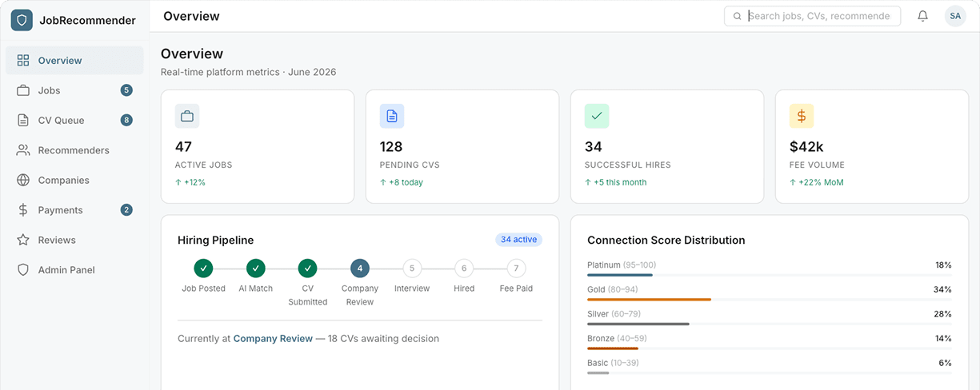Image resolution: width=980 pixels, height=390 pixels.
Task: Click the Fee Volume dollar card icon
Action: [x=802, y=116]
